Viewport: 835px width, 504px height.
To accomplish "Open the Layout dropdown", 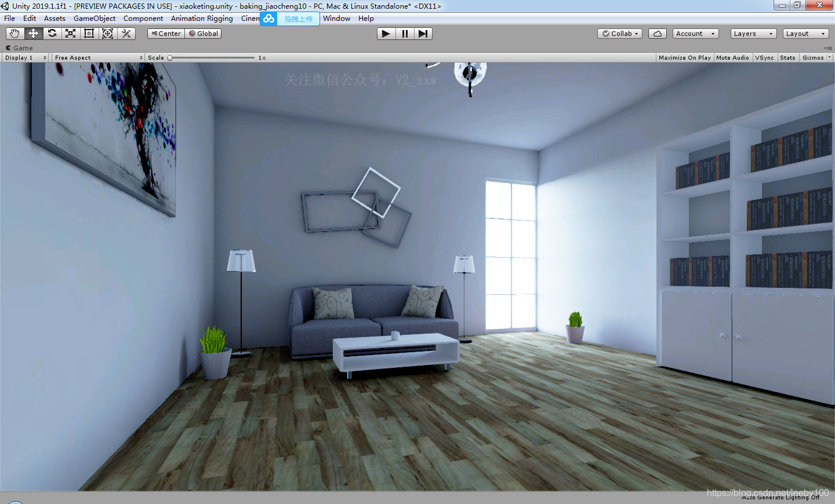I will click(x=805, y=34).
